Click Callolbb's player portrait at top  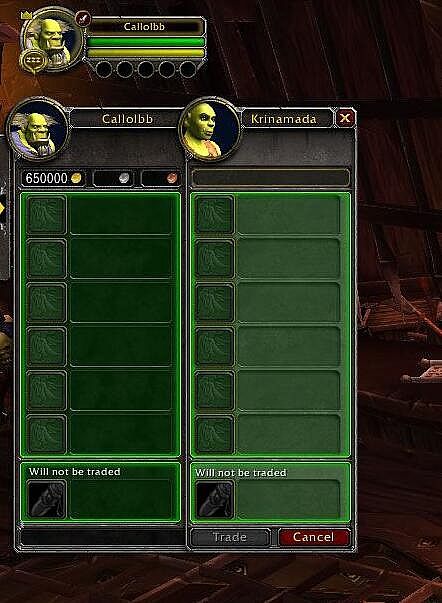click(x=53, y=40)
